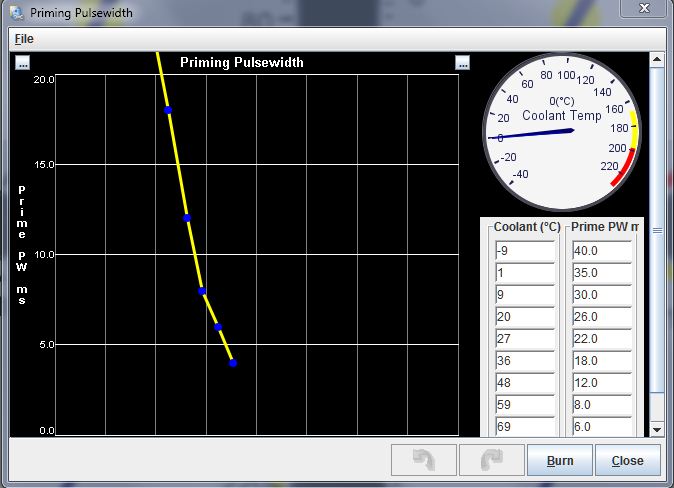Click the undo arrow button

(x=424, y=461)
